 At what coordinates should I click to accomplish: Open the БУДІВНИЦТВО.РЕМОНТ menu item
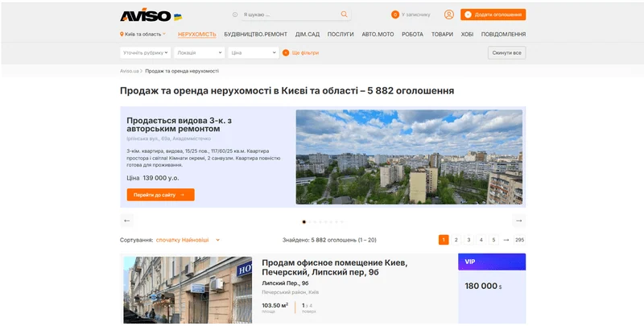click(255, 35)
